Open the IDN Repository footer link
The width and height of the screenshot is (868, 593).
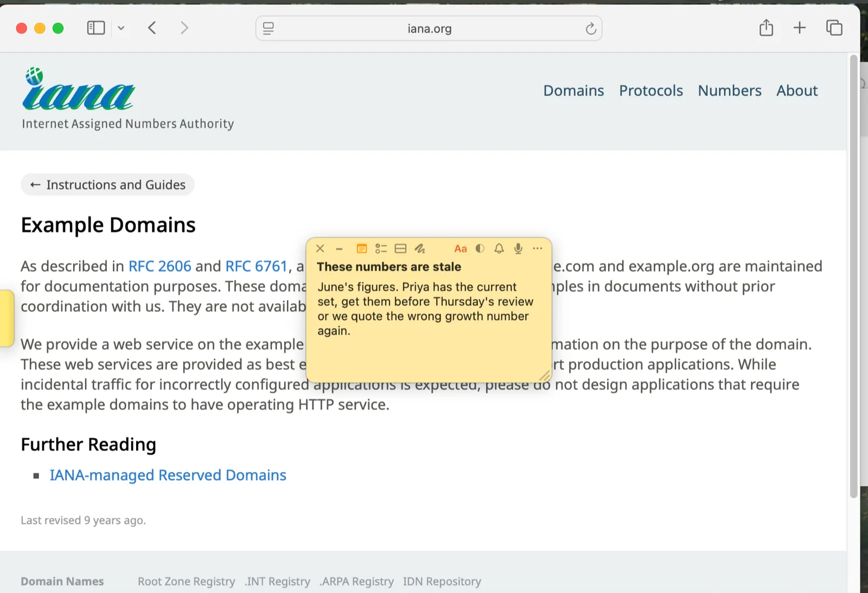point(442,582)
